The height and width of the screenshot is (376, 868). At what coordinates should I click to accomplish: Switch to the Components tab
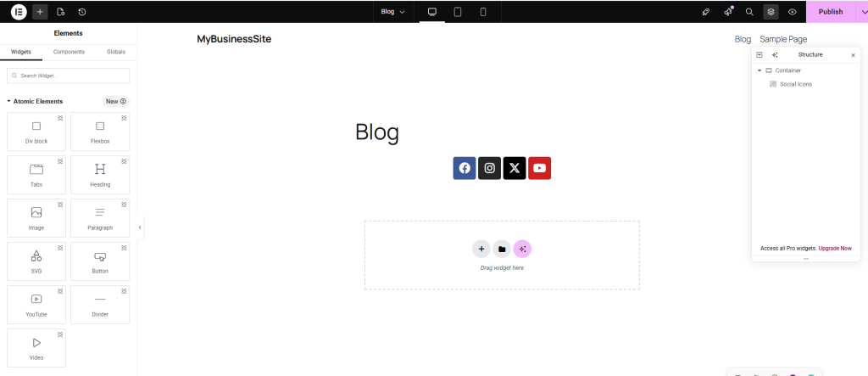(69, 52)
